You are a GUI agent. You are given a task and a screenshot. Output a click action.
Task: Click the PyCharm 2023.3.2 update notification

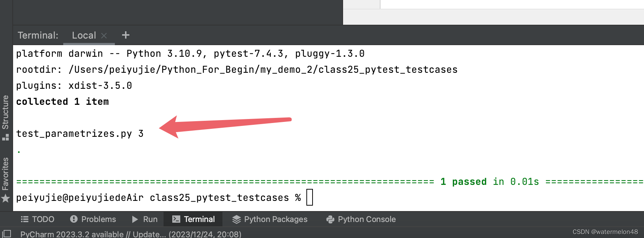click(x=131, y=234)
